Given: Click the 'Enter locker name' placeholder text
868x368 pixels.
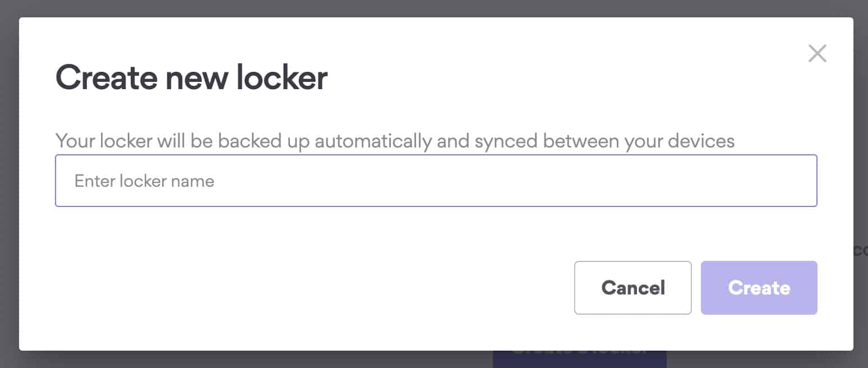Looking at the screenshot, I should (144, 181).
